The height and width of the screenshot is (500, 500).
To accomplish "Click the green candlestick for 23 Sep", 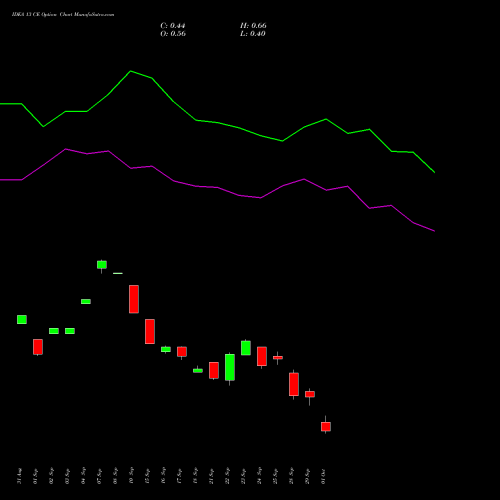I will coord(246,348).
